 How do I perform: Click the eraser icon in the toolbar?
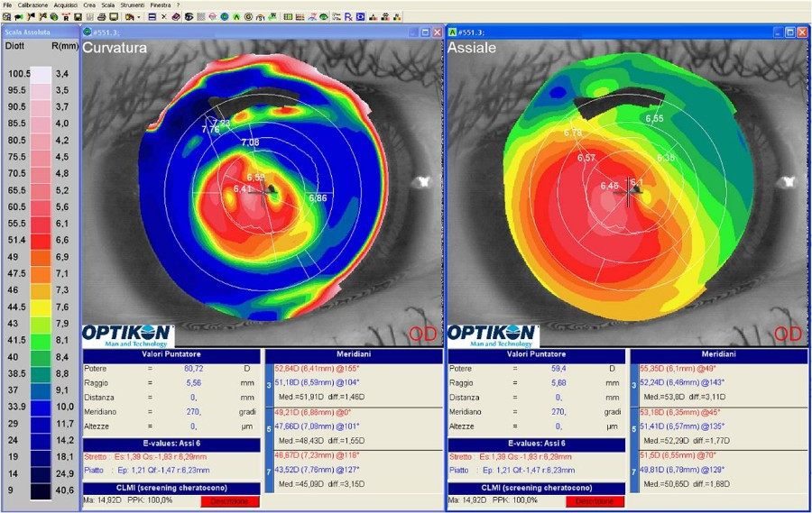coord(175,16)
